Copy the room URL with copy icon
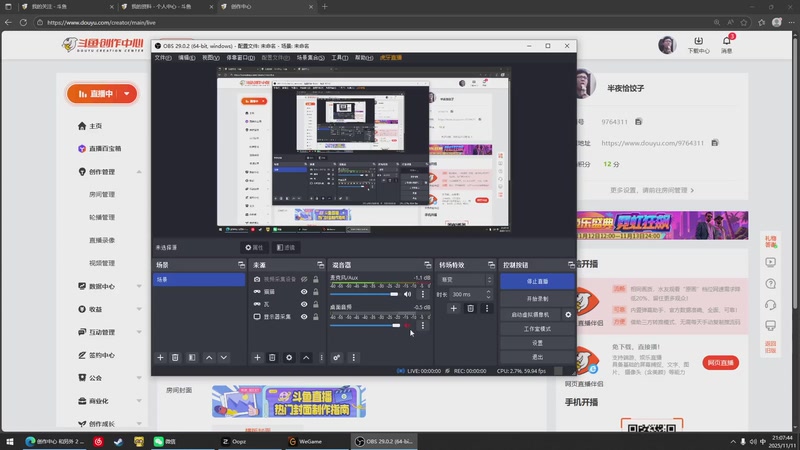The width and height of the screenshot is (800, 450). tap(715, 143)
